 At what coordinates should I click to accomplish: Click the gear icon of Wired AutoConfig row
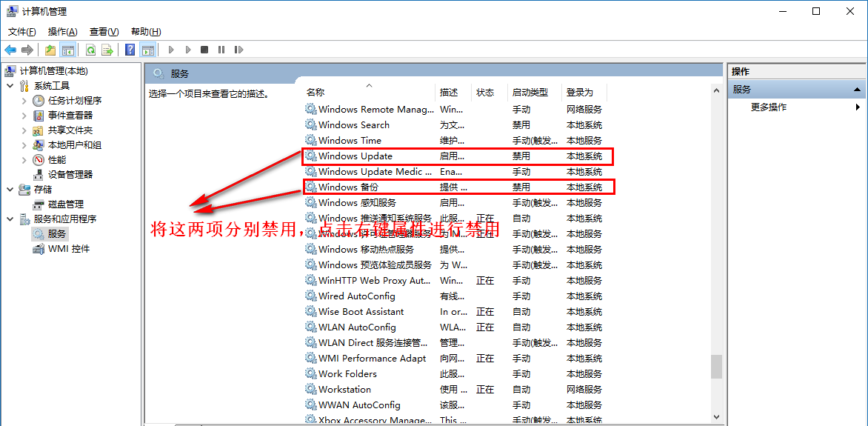click(310, 296)
